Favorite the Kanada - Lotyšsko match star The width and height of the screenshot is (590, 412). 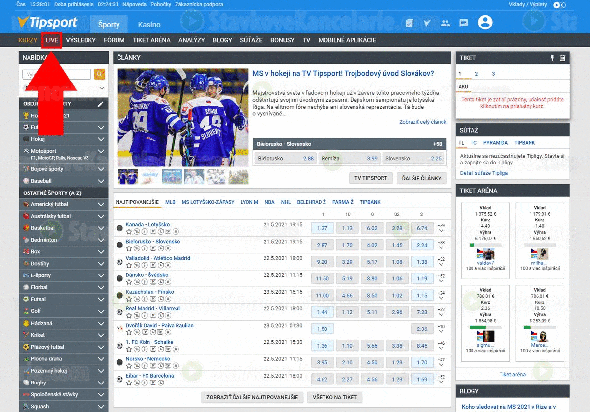(x=129, y=231)
